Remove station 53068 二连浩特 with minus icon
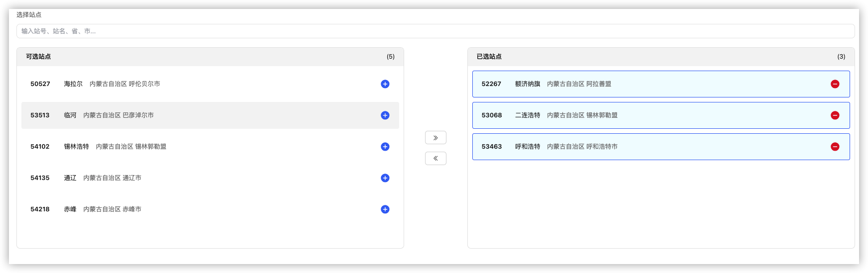 point(835,115)
